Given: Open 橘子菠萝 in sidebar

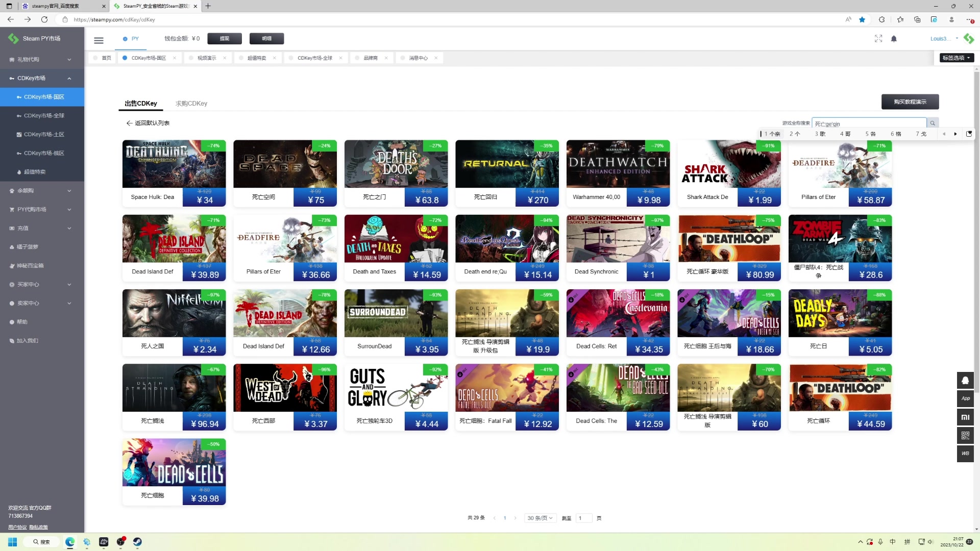Looking at the screenshot, I should 42,247.
